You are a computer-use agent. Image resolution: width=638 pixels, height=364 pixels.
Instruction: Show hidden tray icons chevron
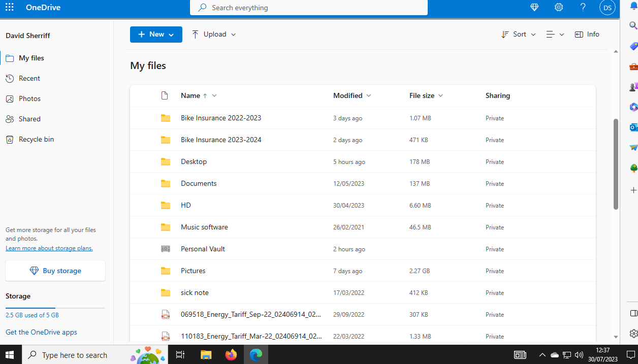542,355
